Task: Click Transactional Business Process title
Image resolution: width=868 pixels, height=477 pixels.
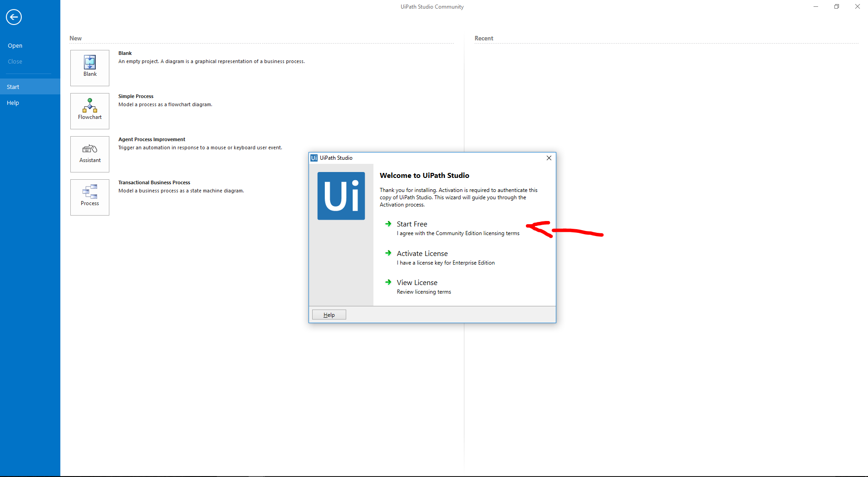Action: tap(154, 182)
